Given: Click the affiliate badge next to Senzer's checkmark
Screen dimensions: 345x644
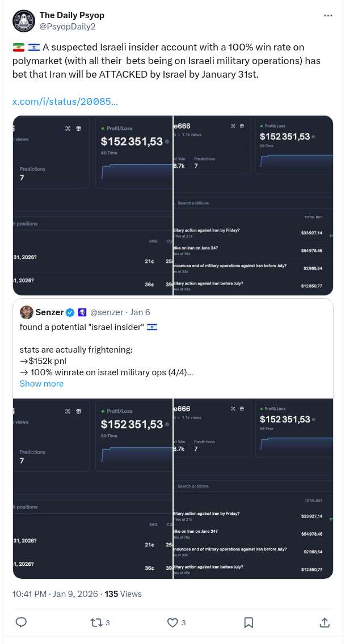Looking at the screenshot, I should (81, 312).
